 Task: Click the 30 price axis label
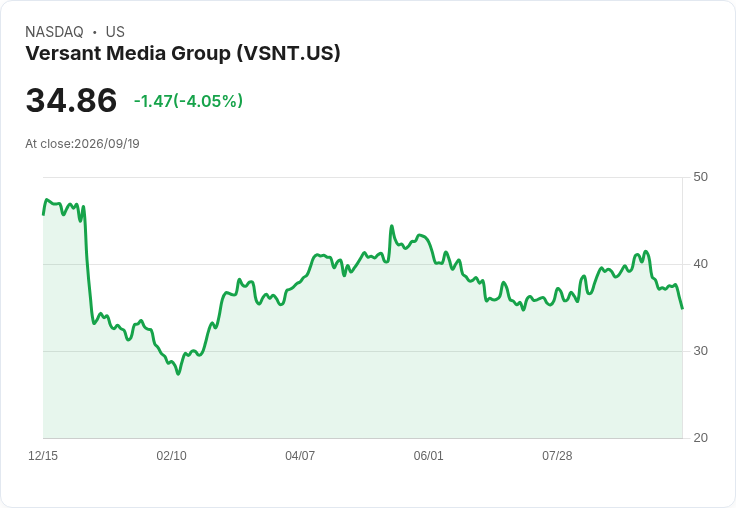(x=700, y=351)
